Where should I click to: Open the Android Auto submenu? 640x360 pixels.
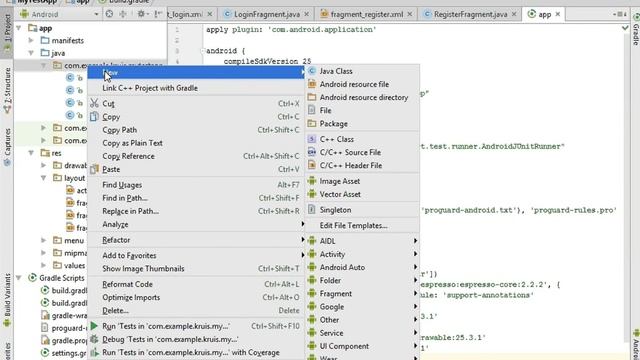(362, 267)
